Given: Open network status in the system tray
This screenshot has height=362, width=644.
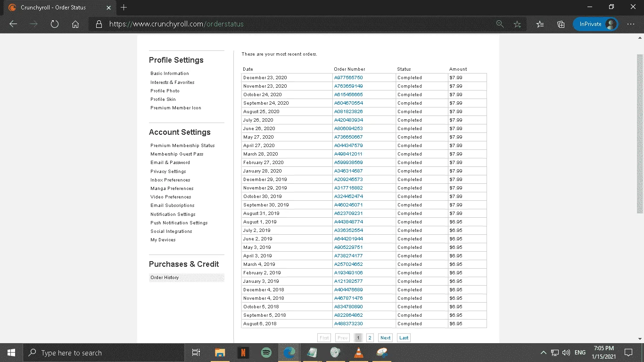Looking at the screenshot, I should click(x=555, y=353).
